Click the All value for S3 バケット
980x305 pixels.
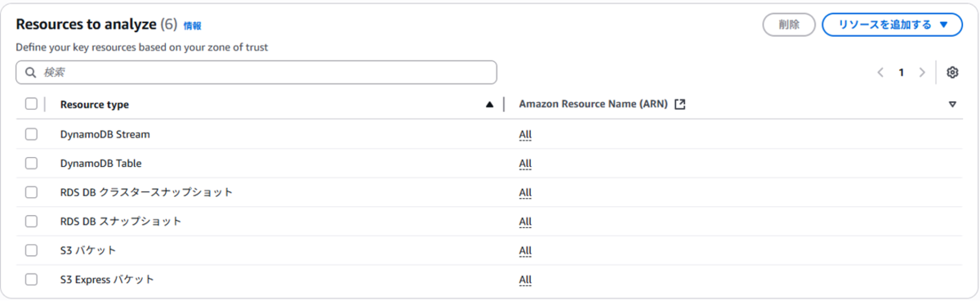pos(525,251)
